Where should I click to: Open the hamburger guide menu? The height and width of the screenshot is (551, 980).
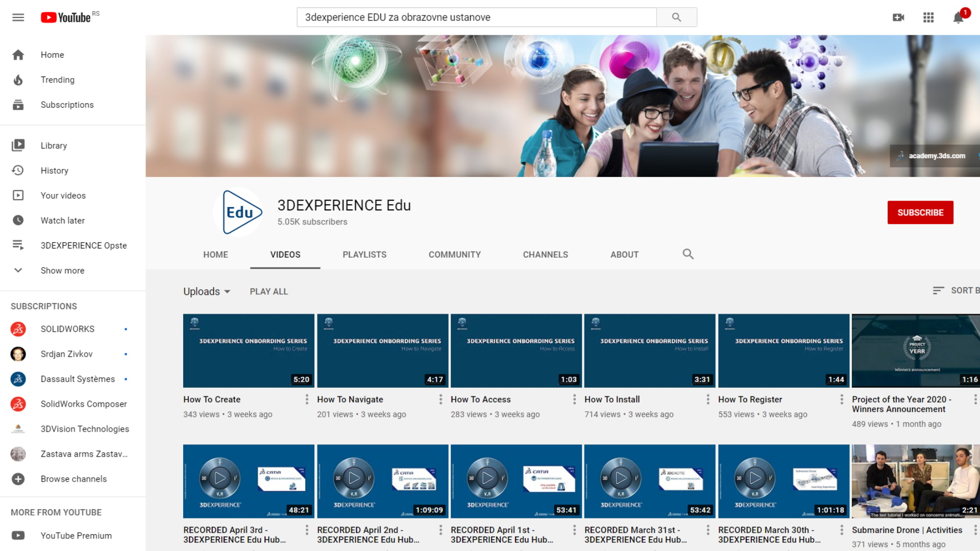[18, 17]
